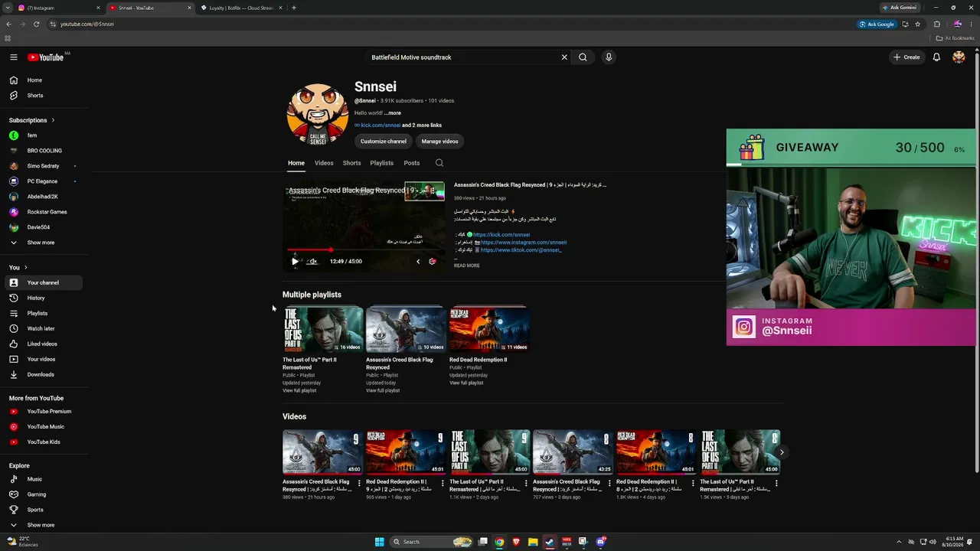Click the YouTube logo
The height and width of the screenshot is (551, 980).
(x=46, y=57)
